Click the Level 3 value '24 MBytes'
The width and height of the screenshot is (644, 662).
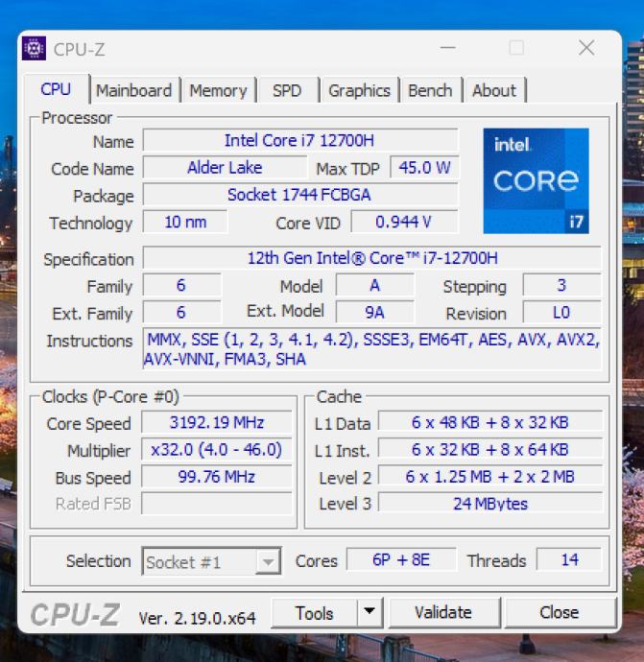(490, 504)
